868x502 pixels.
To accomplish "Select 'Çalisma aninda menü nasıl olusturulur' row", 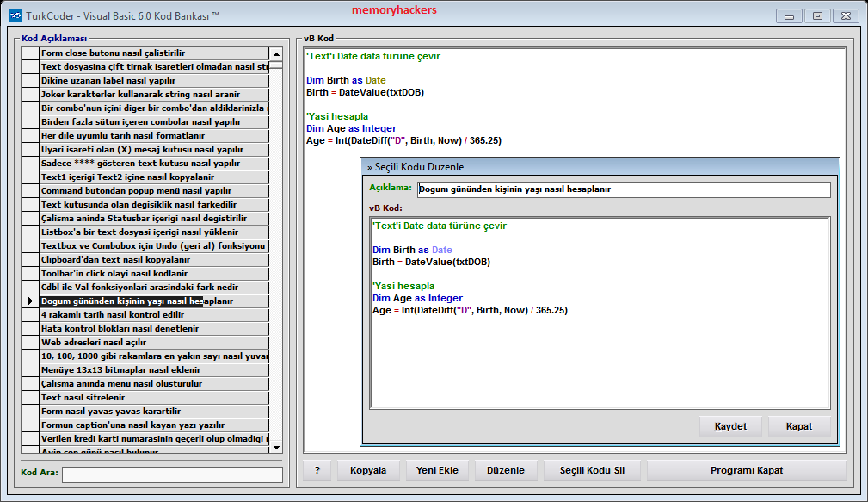I will (154, 384).
